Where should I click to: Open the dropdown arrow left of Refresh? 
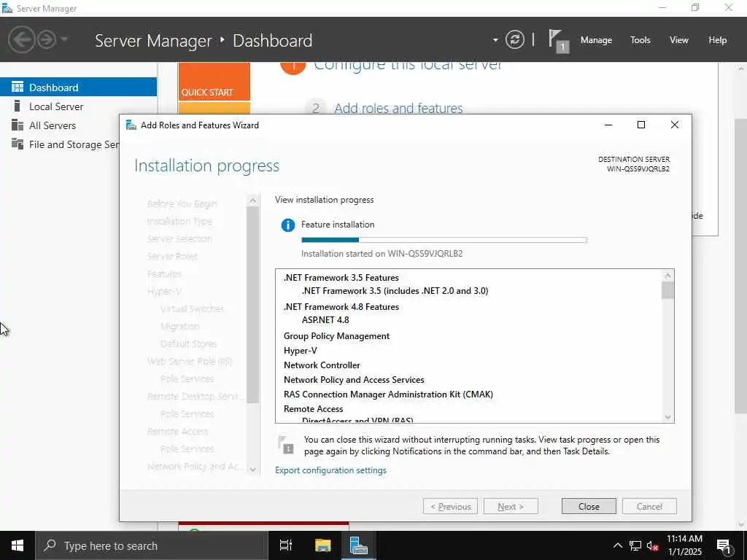(x=495, y=40)
